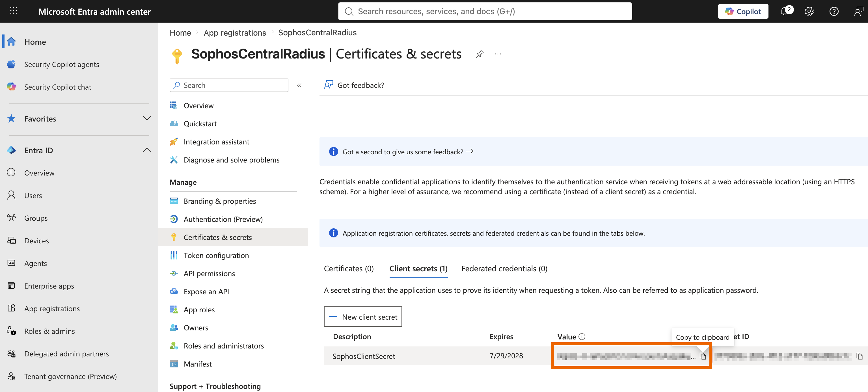Click the Home house icon in sidebar
868x392 pixels.
point(11,42)
